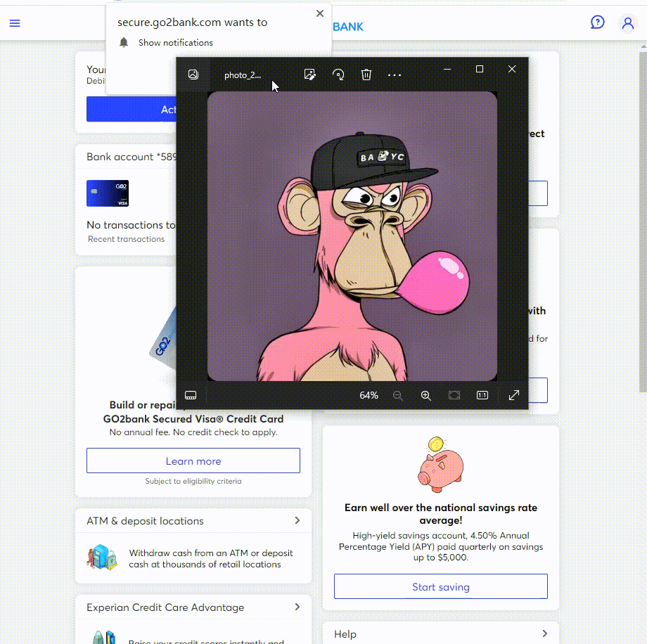Click the bored ape image in viewer

point(352,236)
